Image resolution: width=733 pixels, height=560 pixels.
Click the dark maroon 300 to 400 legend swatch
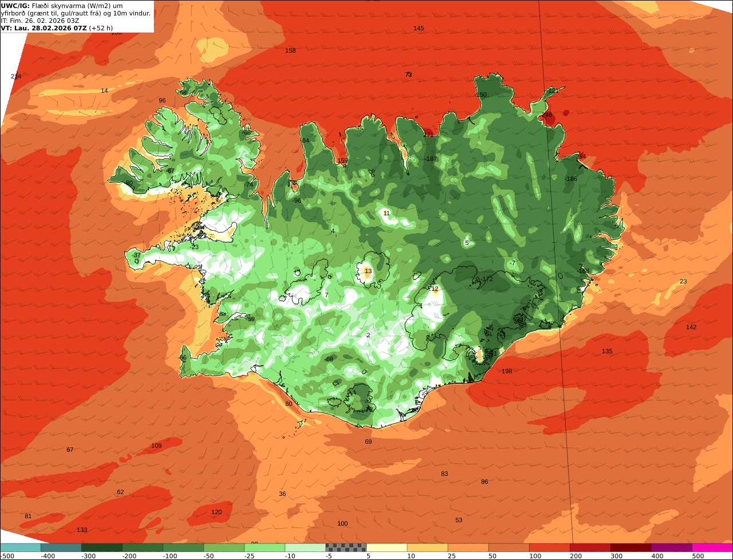[x=630, y=547]
